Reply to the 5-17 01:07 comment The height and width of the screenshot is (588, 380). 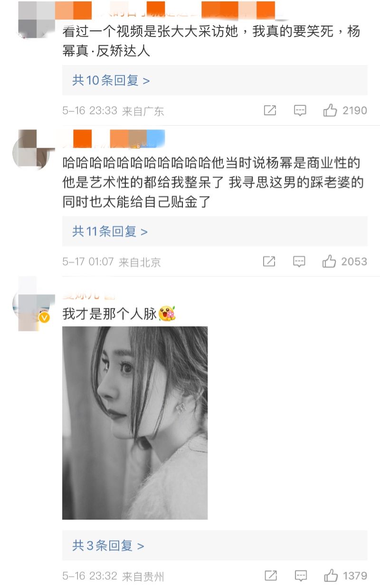pyautogui.click(x=299, y=261)
